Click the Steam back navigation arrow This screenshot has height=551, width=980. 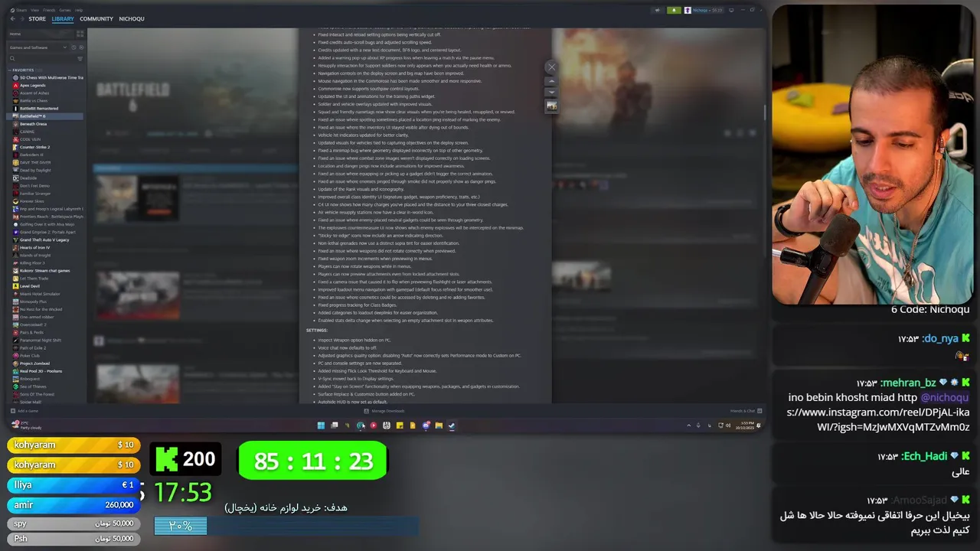coord(12,18)
